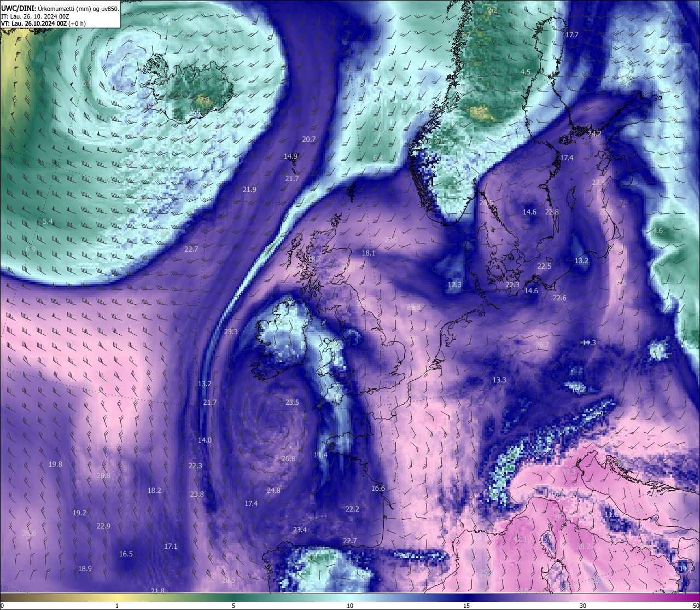Click the map value '14.9'
The width and height of the screenshot is (700, 610).
[x=290, y=156]
